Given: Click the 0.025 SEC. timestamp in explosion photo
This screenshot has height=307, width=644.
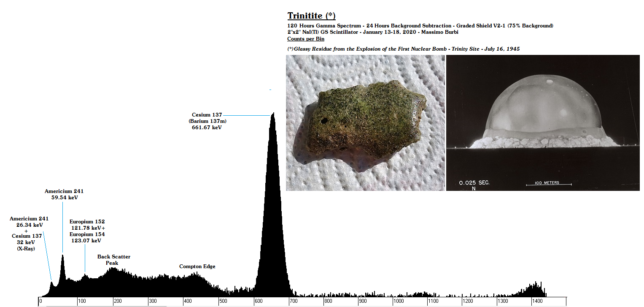Looking at the screenshot, I should point(474,183).
